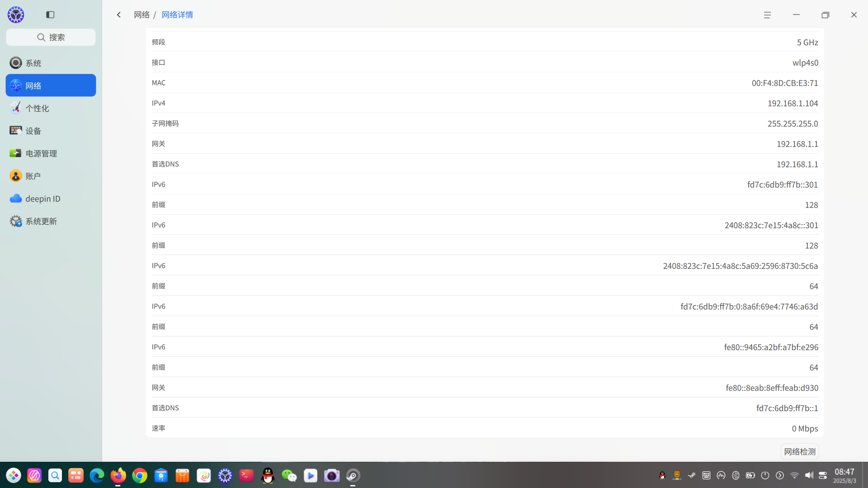Open the terminal from the dock
The width and height of the screenshot is (868, 488).
[x=246, y=475]
